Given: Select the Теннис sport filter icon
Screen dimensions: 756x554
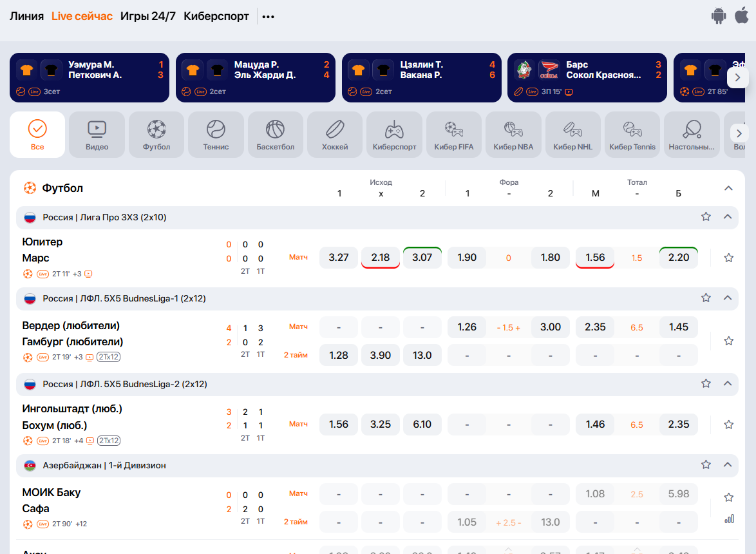Looking at the screenshot, I should (x=216, y=130).
